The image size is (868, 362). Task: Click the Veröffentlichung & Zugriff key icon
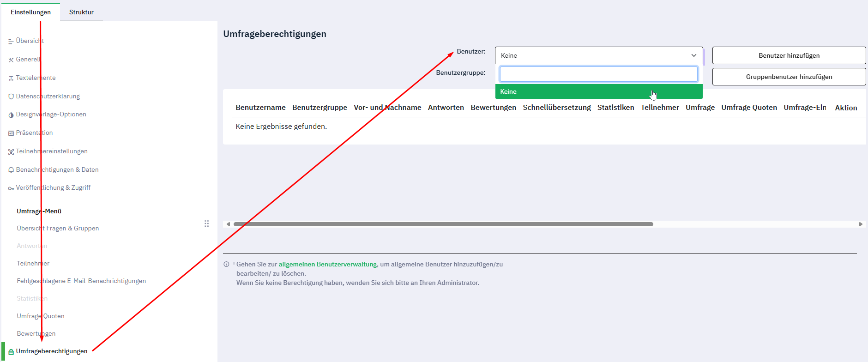pyautogui.click(x=11, y=188)
